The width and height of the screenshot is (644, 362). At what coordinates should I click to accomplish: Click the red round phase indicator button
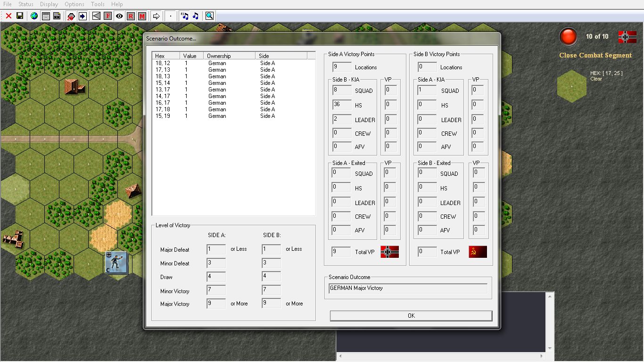click(x=568, y=36)
